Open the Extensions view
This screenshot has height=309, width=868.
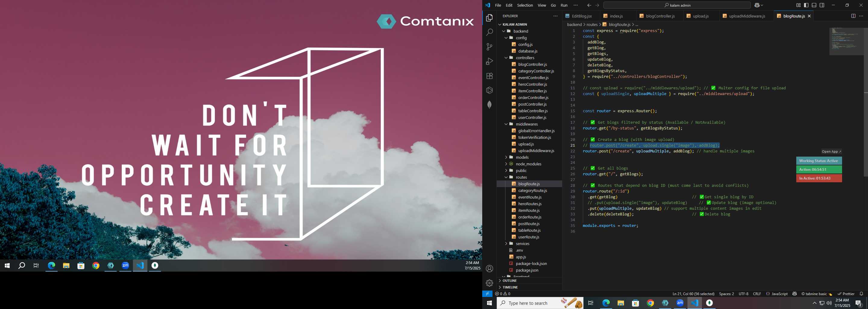pos(489,75)
